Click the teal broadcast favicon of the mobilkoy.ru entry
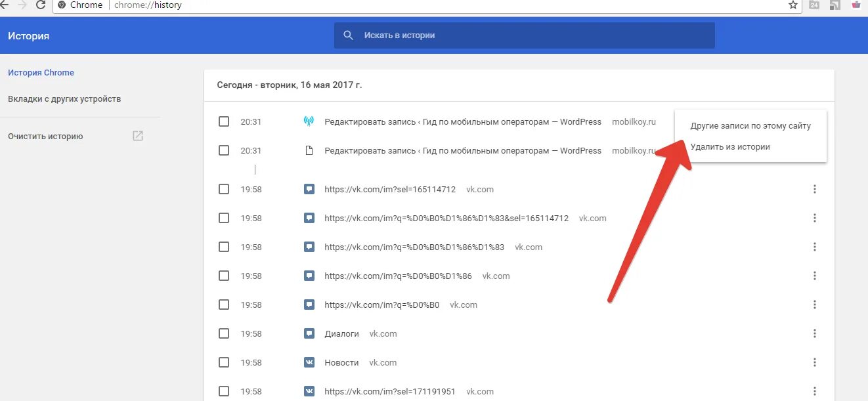The image size is (868, 401). point(309,121)
